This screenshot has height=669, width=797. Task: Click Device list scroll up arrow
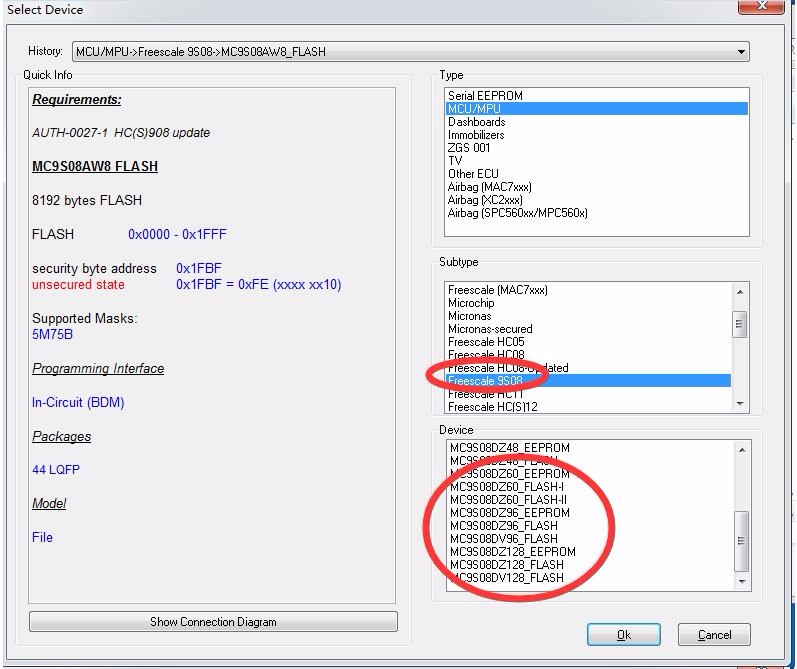coord(742,450)
